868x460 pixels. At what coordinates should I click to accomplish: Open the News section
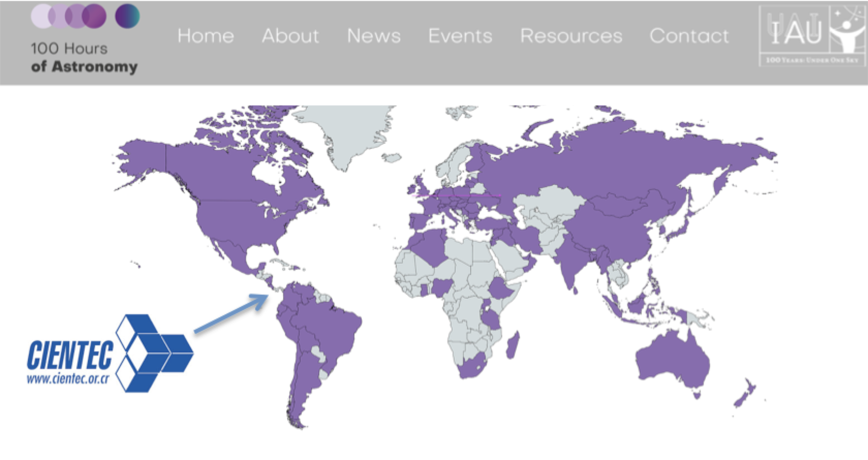pos(374,36)
